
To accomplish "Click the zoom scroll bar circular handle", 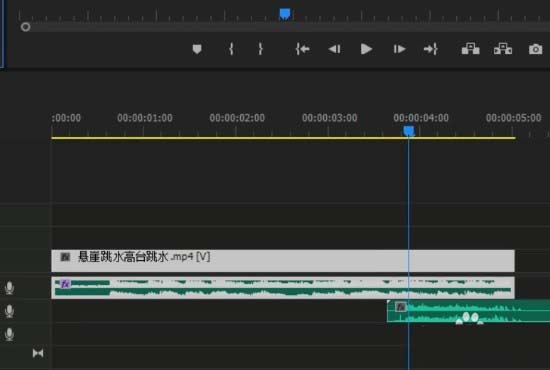I will (25, 27).
